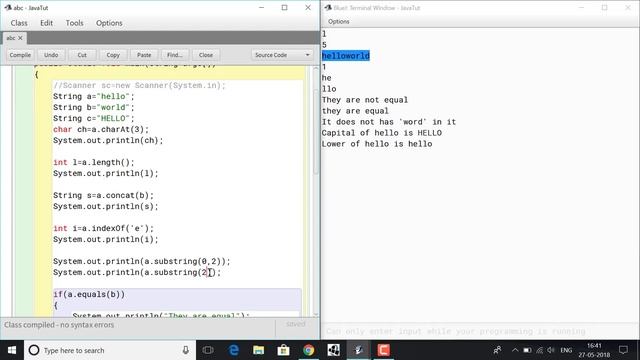
Task: Open Task View on the taskbar
Action: point(208,350)
